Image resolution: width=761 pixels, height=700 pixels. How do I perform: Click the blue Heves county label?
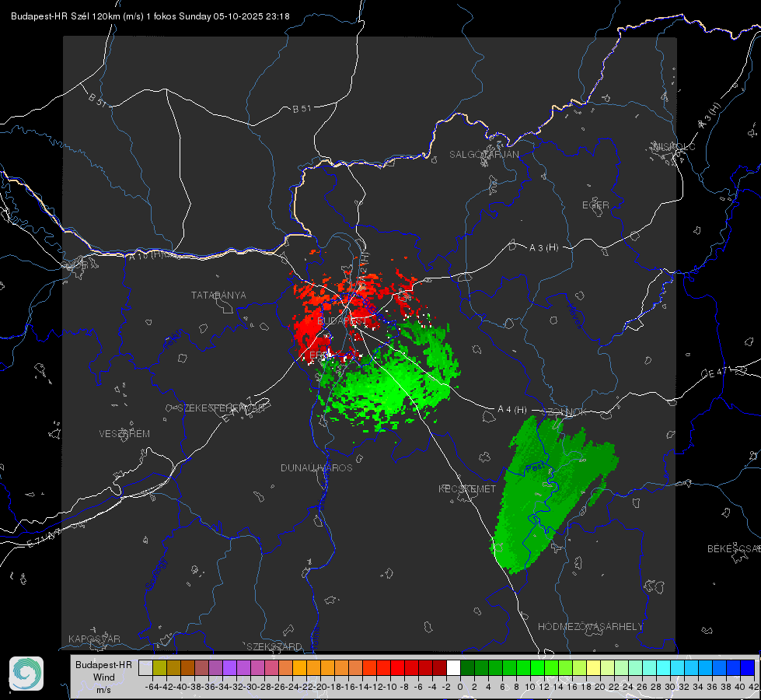point(574,316)
